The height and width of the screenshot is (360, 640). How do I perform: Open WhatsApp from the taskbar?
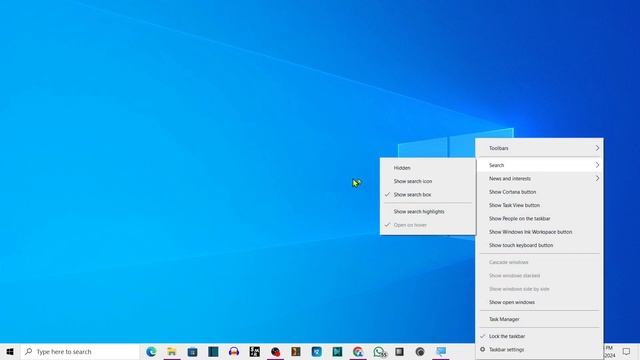(x=379, y=351)
